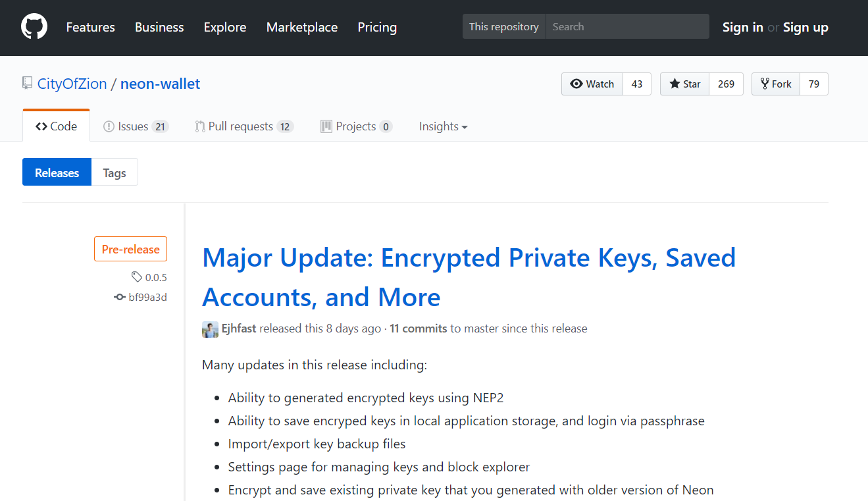
Task: Open the Pull requests tab
Action: [x=243, y=126]
